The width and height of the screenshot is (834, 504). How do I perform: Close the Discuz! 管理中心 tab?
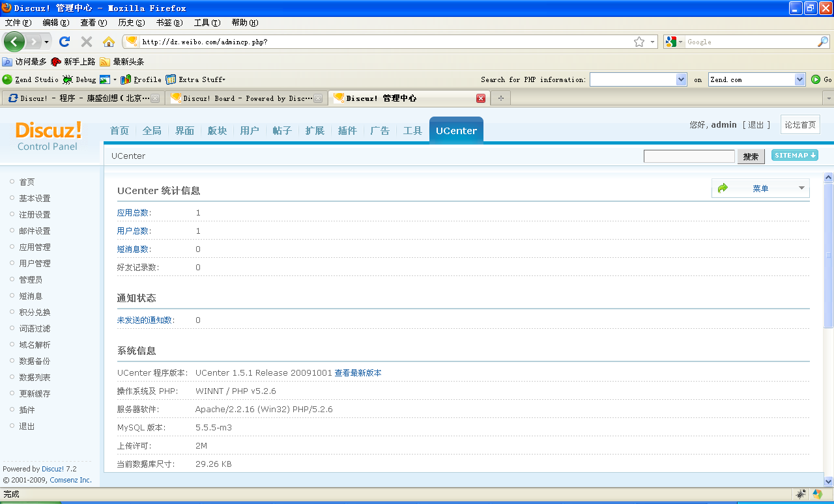(x=481, y=98)
